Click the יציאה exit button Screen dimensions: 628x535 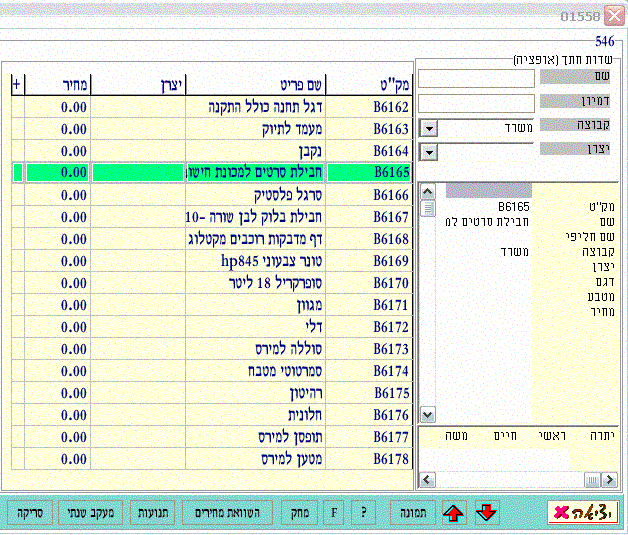(x=583, y=512)
